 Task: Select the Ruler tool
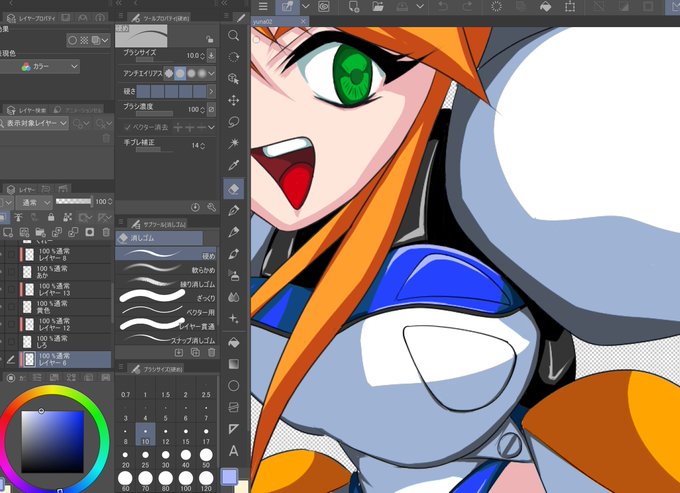click(233, 429)
